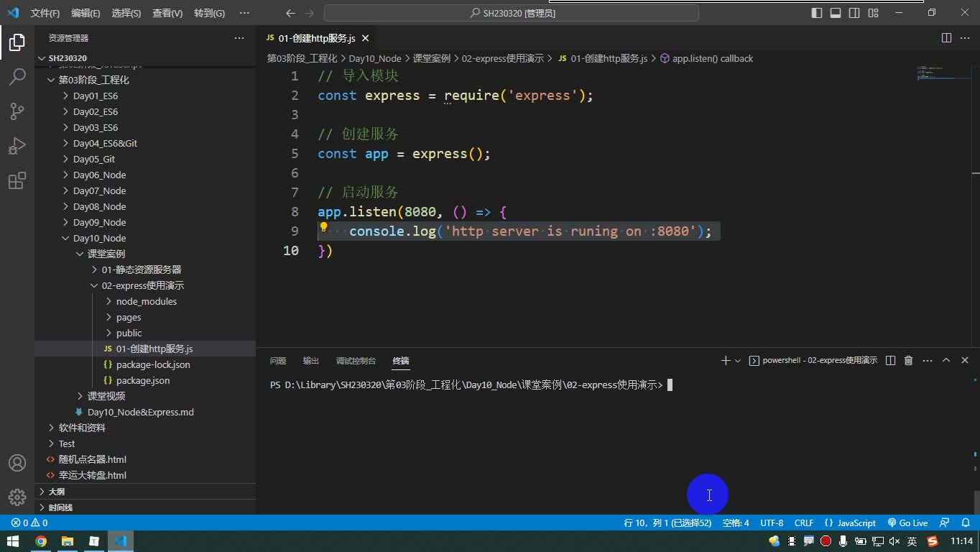Viewport: 980px width, 552px height.
Task: Click Go Live in the status bar
Action: click(907, 523)
